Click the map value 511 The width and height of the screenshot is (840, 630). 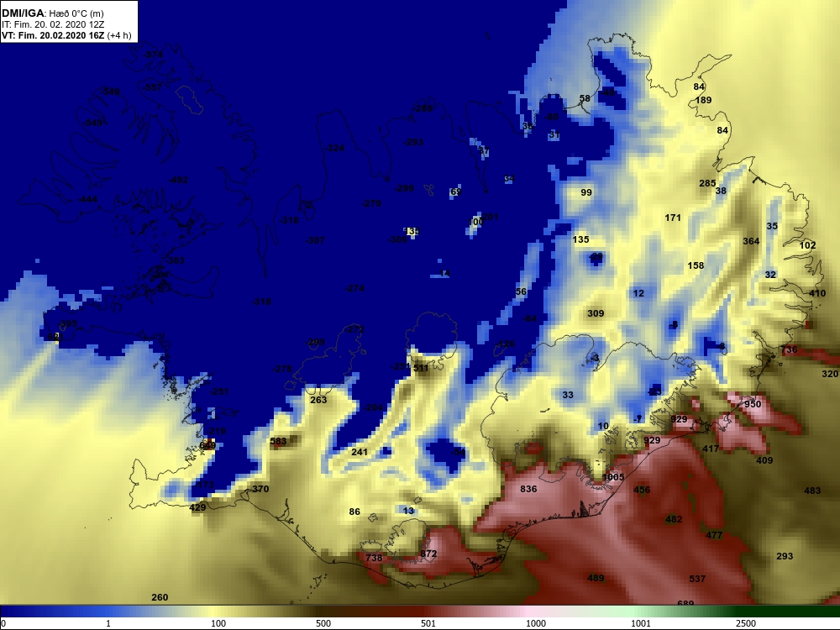coord(421,368)
